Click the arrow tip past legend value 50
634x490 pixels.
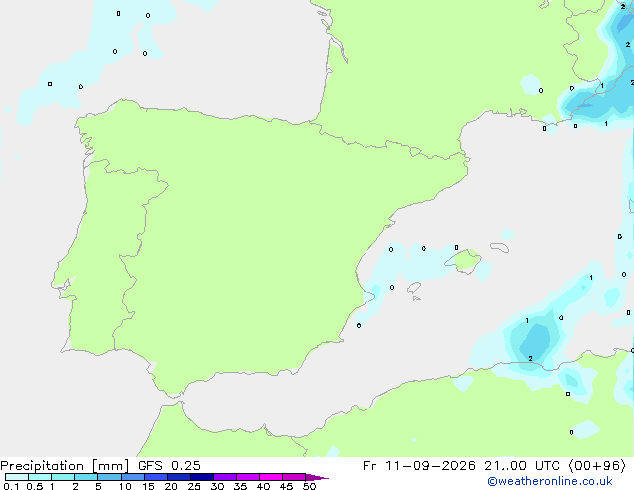point(317,477)
